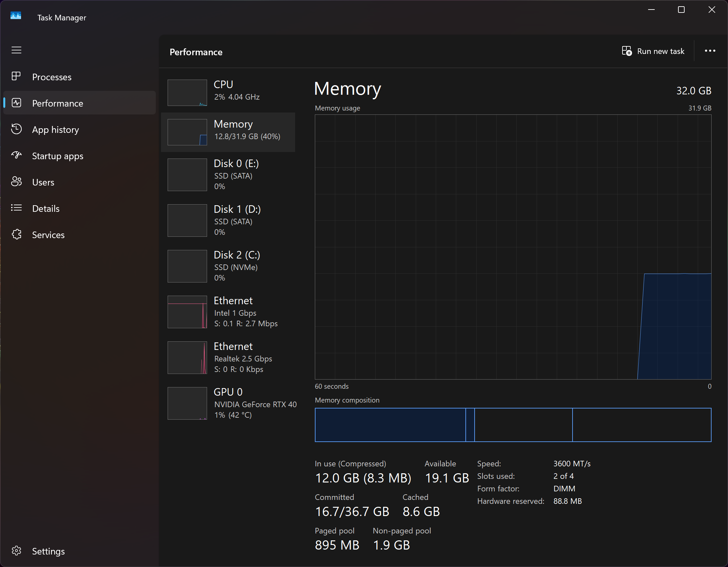Open the Processes page icon
This screenshot has height=567, width=728.
[16, 76]
